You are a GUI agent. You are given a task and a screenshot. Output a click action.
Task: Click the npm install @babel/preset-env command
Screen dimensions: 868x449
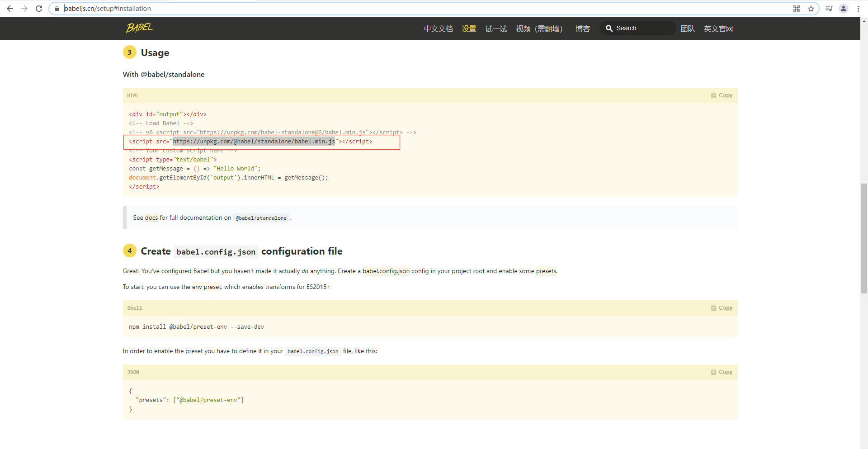point(197,326)
